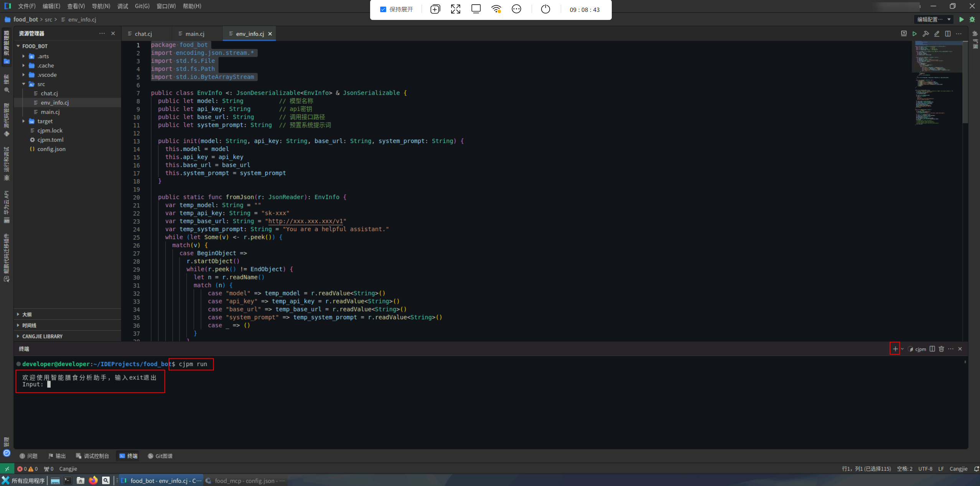Open terminal profile dropdown arrow beside plus
Screen dimensions: 980x486
point(902,349)
